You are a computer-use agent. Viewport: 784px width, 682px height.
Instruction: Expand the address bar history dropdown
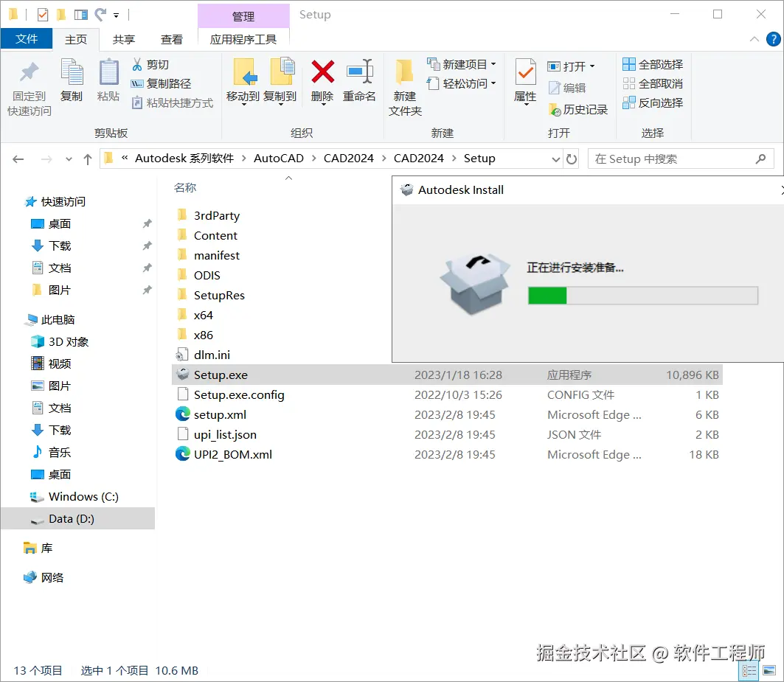click(555, 159)
